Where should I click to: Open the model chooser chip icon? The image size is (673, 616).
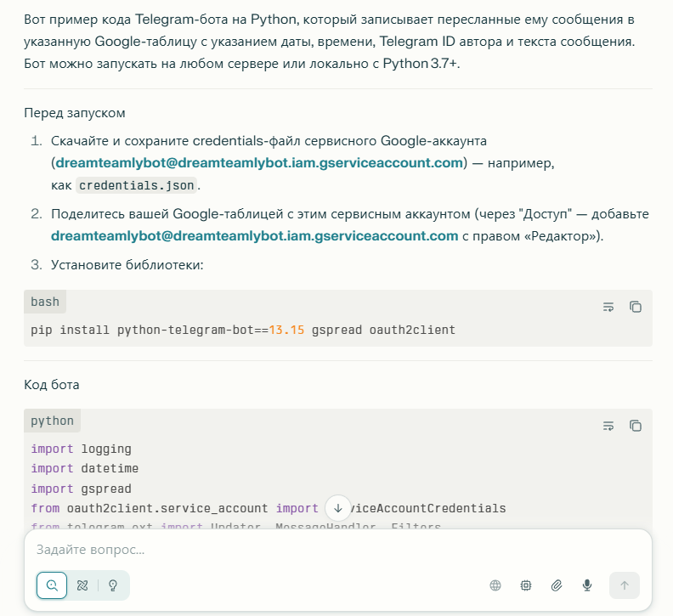point(526,585)
